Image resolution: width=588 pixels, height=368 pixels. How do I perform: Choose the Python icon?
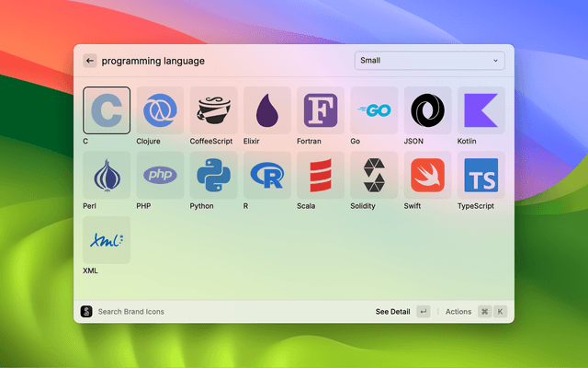click(213, 175)
